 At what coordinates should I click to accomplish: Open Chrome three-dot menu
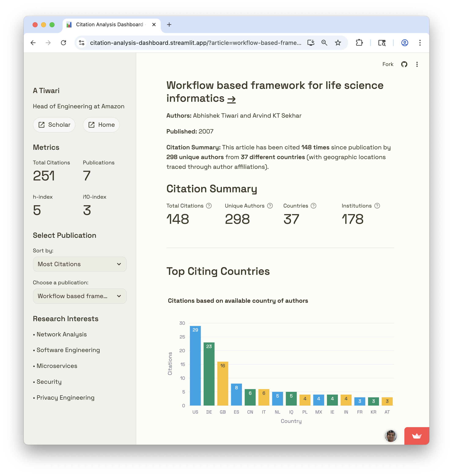(420, 43)
